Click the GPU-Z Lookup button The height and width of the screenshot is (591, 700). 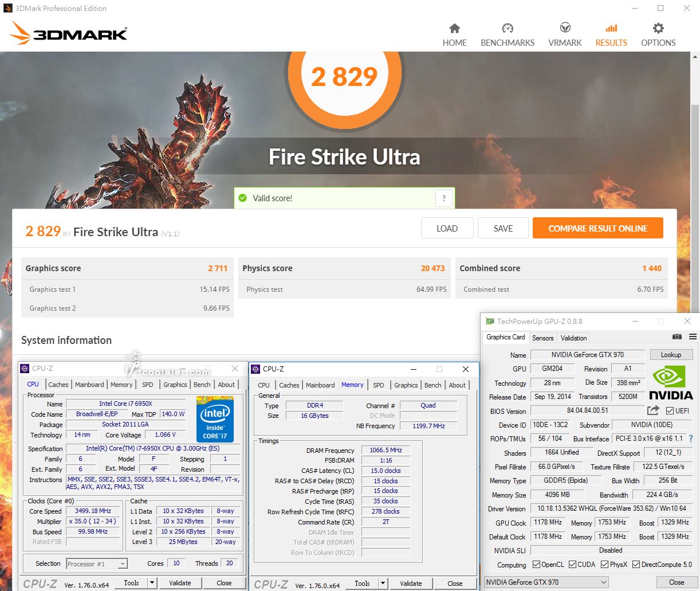coord(671,355)
